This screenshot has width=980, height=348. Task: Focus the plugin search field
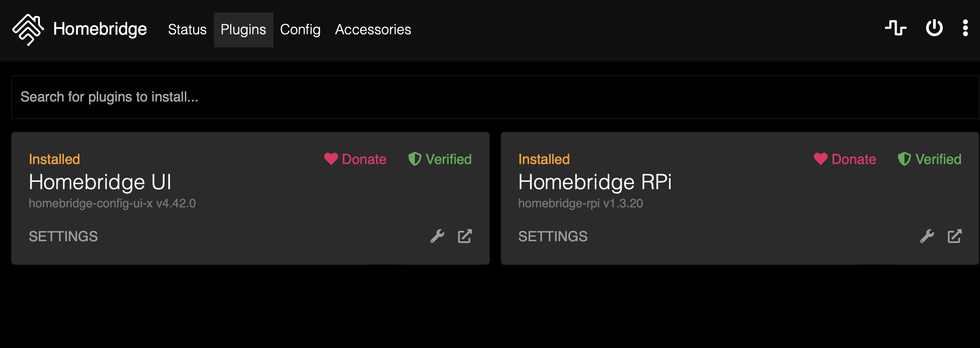point(495,97)
